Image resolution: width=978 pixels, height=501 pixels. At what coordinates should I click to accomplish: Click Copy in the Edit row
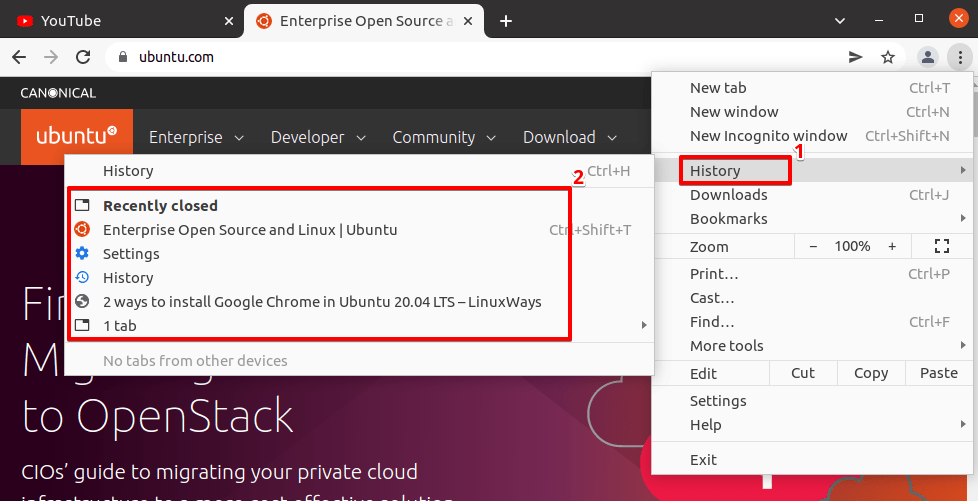871,373
